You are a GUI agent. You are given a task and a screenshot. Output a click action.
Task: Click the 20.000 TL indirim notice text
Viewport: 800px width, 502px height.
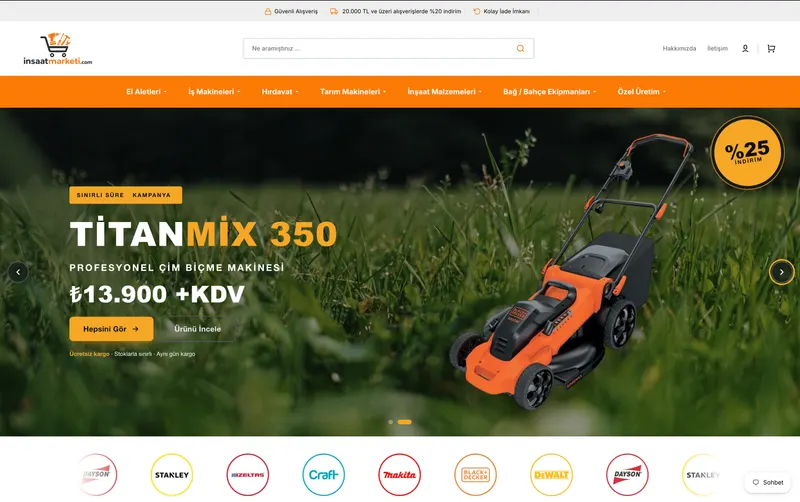(402, 11)
